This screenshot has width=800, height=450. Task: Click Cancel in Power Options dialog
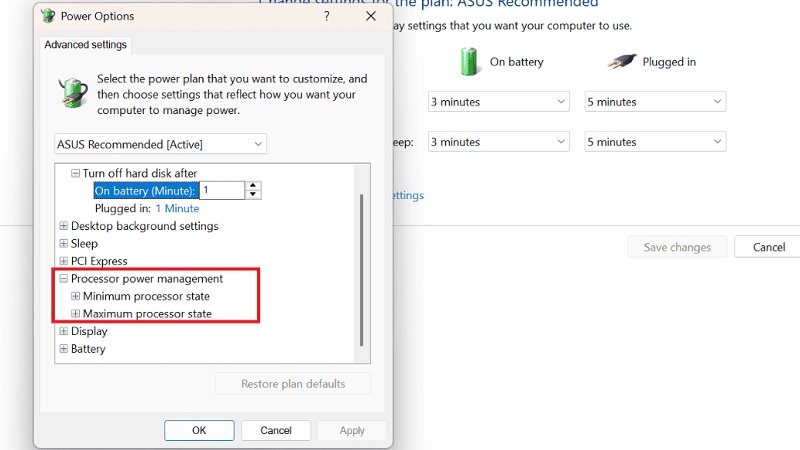(276, 430)
